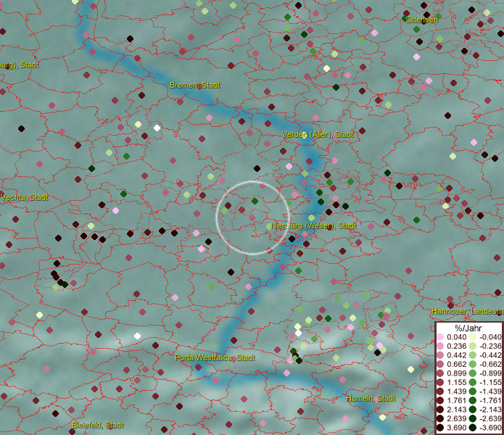
Task: Click the Vechta, Stadt label
Action: pos(24,197)
